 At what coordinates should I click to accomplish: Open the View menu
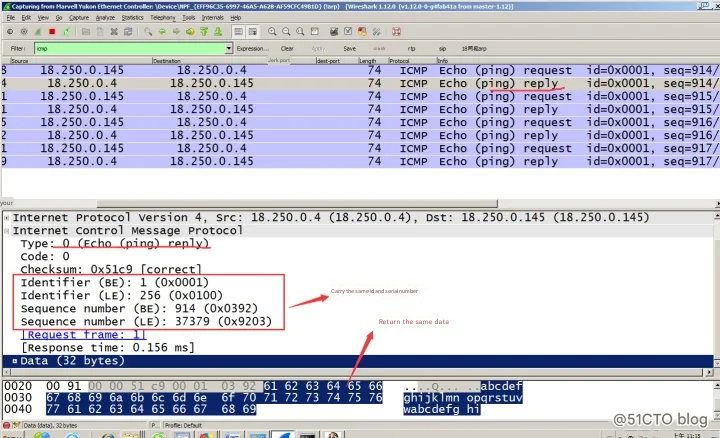[43, 17]
